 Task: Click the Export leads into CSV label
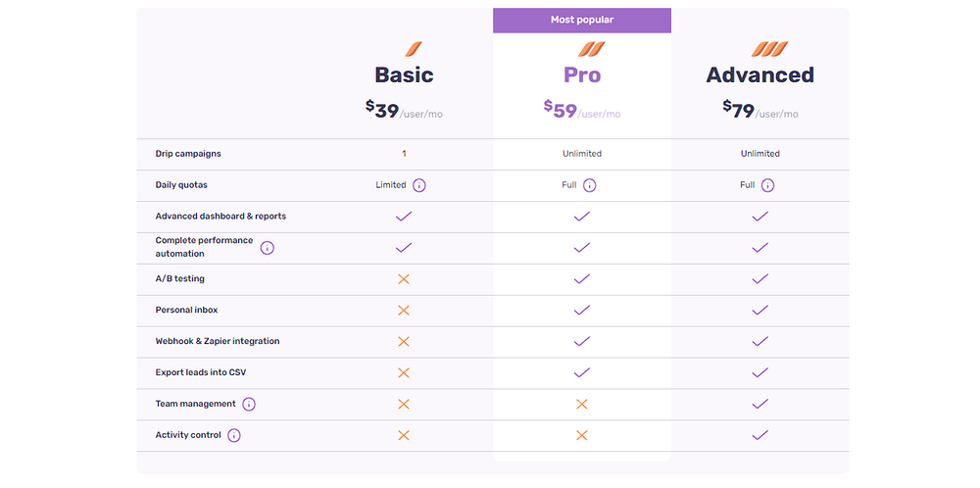pos(201,373)
